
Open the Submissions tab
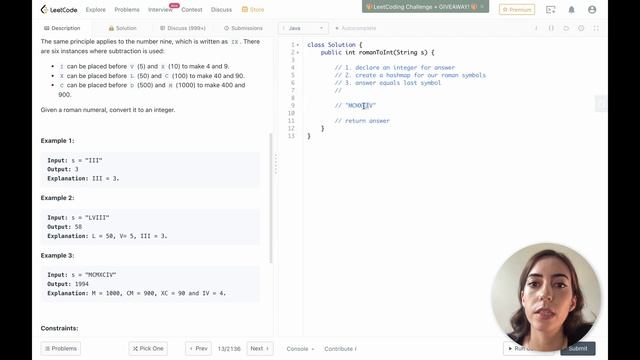pos(243,28)
